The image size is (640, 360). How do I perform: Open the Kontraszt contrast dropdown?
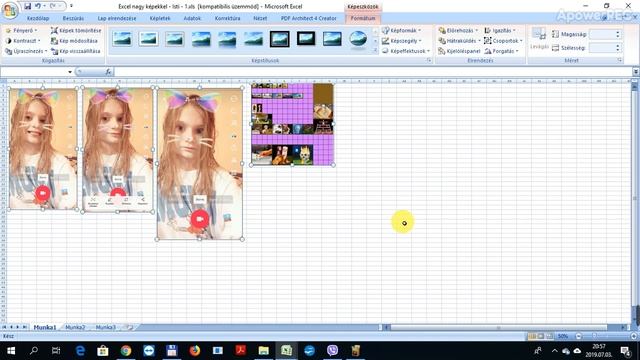pyautogui.click(x=23, y=41)
